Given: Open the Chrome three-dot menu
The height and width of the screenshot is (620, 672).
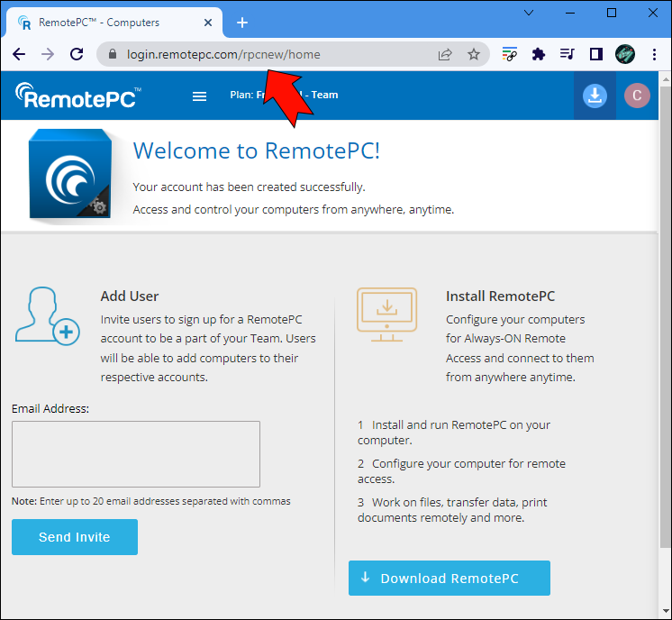Looking at the screenshot, I should tap(654, 54).
